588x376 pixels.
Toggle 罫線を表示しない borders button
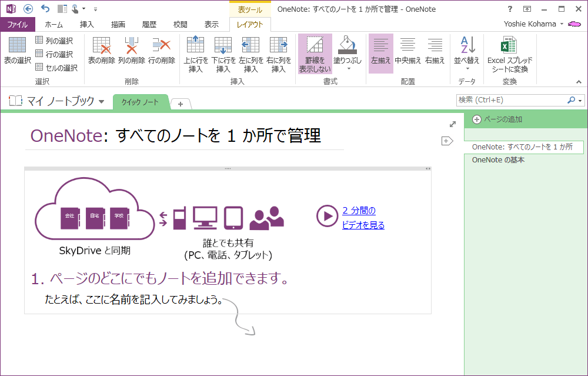point(315,54)
